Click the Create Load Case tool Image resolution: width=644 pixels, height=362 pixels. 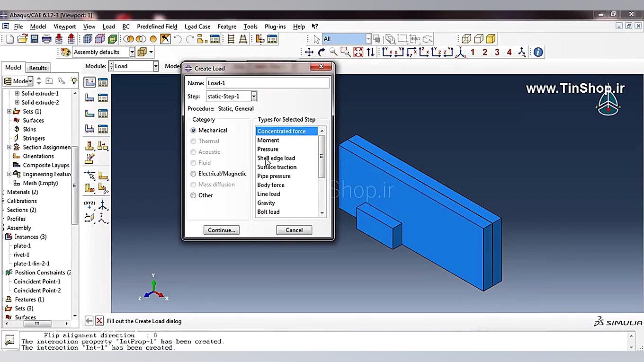click(x=90, y=129)
